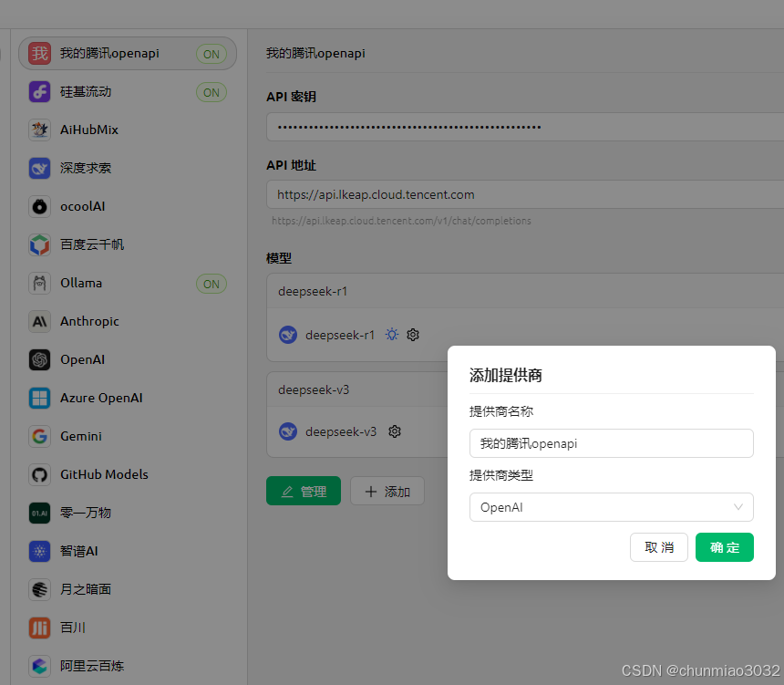Screen dimensions: 784x685
Task: Select 月之暗面 in the provider list
Action: pos(128,589)
